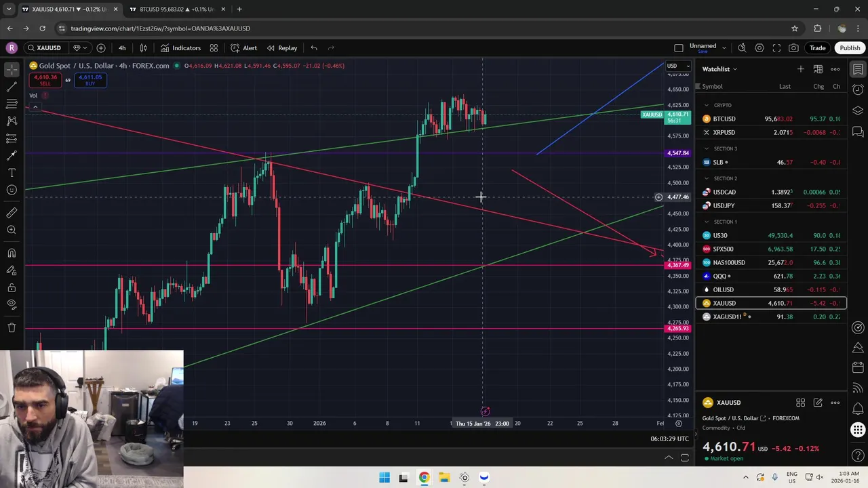Open the 4h interval selector

122,48
